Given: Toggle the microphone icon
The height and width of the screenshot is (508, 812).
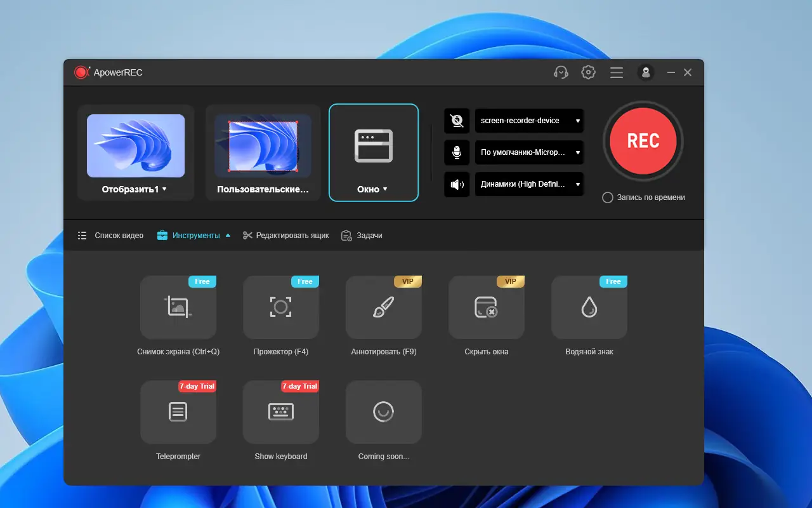Looking at the screenshot, I should tap(457, 152).
